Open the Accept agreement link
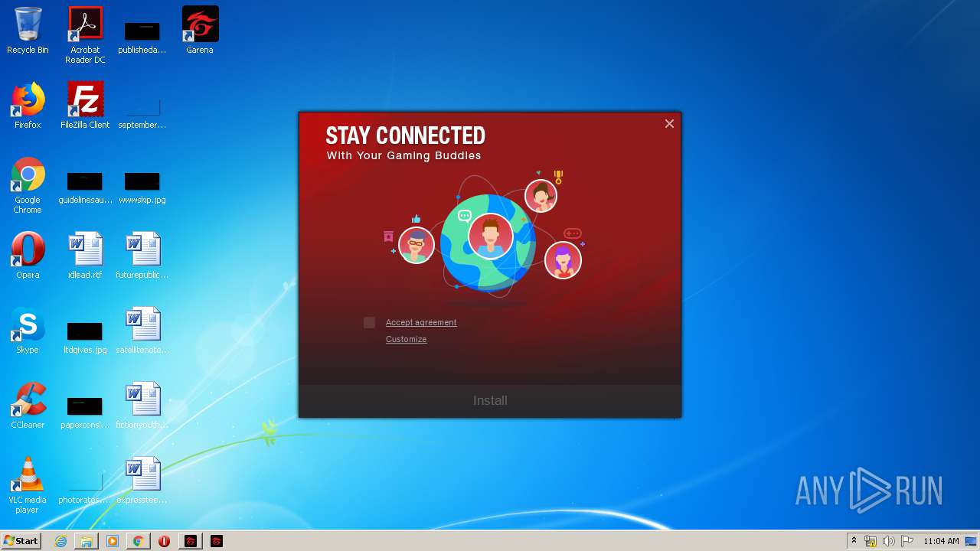Image resolution: width=980 pixels, height=551 pixels. pos(421,323)
